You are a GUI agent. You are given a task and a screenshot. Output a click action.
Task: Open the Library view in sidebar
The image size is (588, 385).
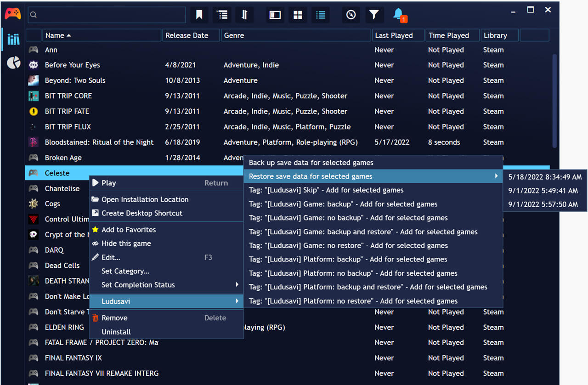click(13, 39)
